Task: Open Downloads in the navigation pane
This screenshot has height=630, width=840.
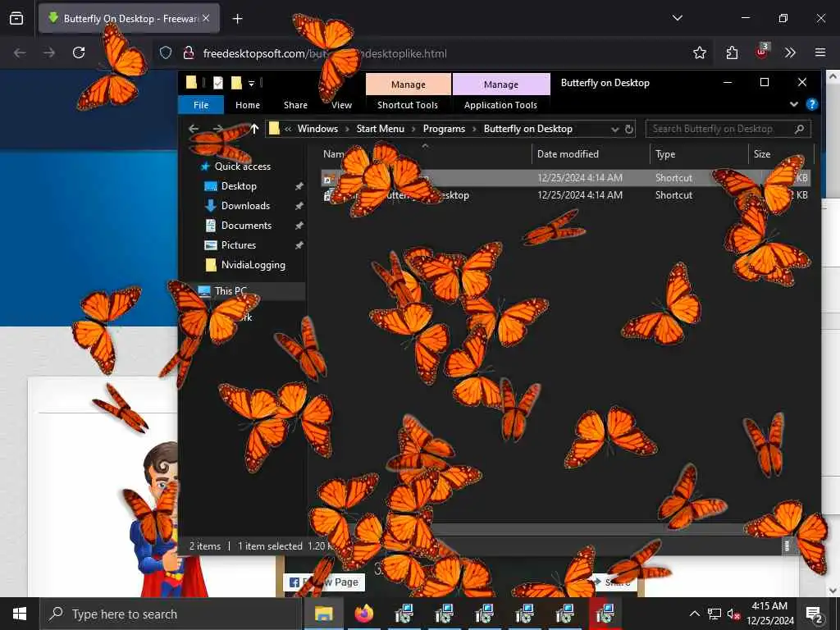Action: pyautogui.click(x=245, y=206)
